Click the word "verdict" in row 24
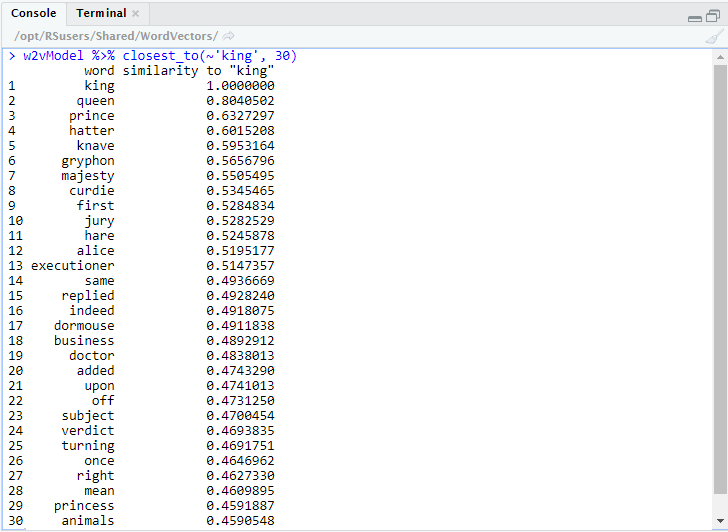The height and width of the screenshot is (532, 728). click(87, 431)
